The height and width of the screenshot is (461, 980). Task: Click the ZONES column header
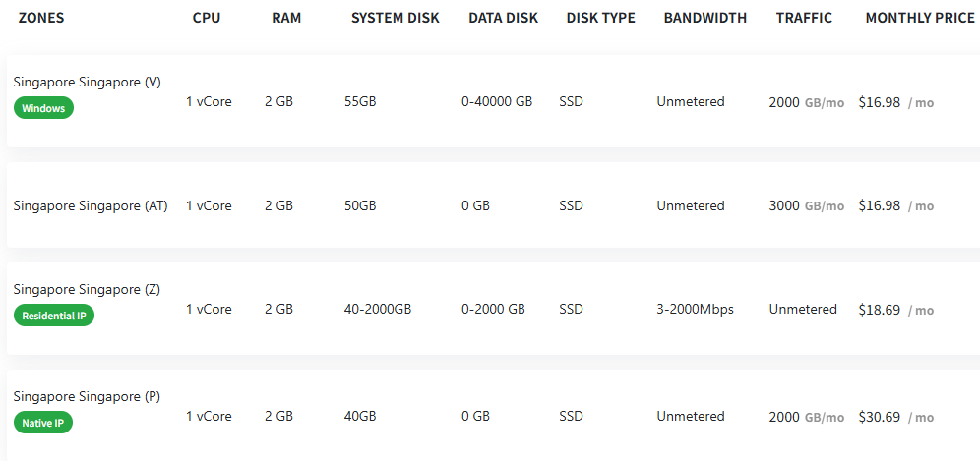(41, 18)
